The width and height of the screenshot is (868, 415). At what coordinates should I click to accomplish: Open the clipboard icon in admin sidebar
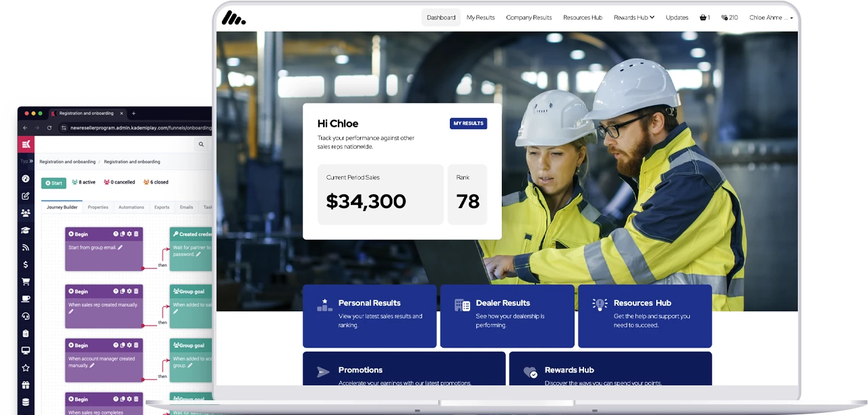tap(26, 333)
